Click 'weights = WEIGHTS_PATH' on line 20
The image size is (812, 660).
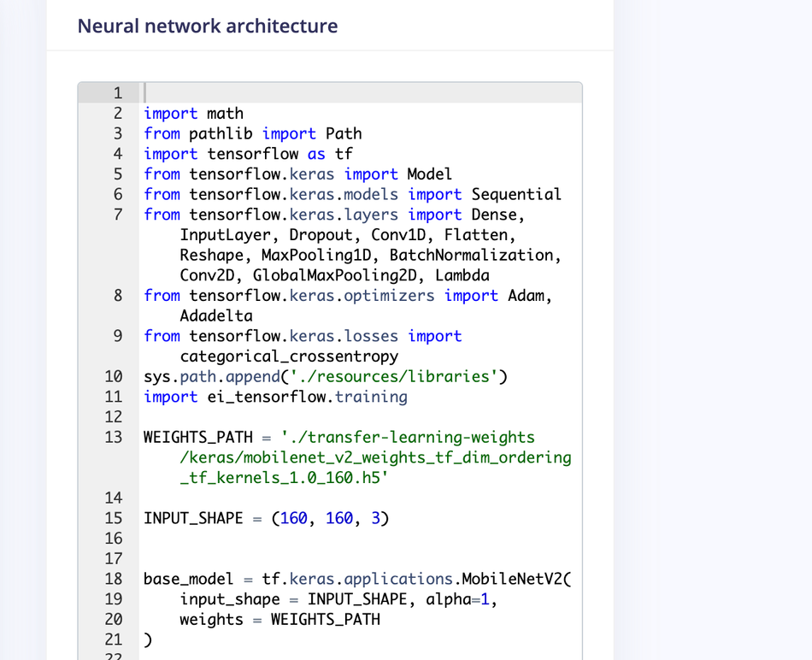pos(279,620)
